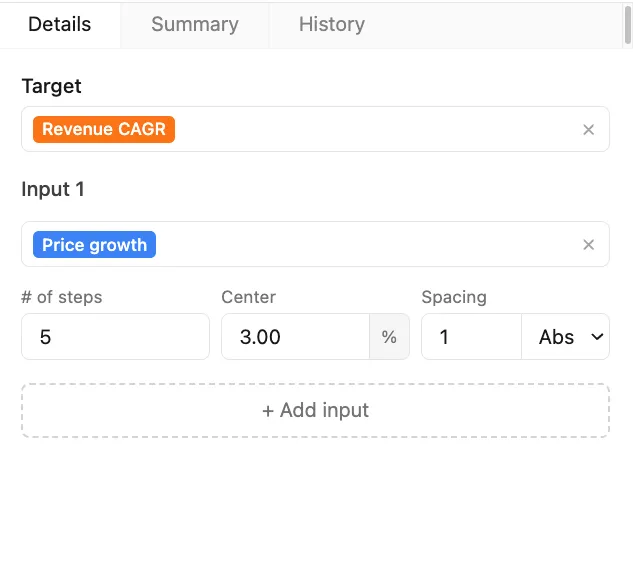Click the Spacing value field

tap(472, 337)
